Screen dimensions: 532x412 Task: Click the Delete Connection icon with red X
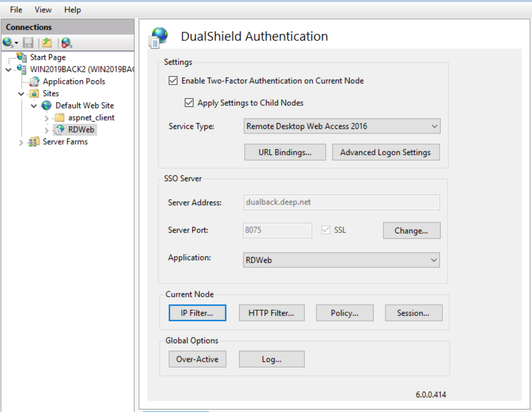pos(67,42)
